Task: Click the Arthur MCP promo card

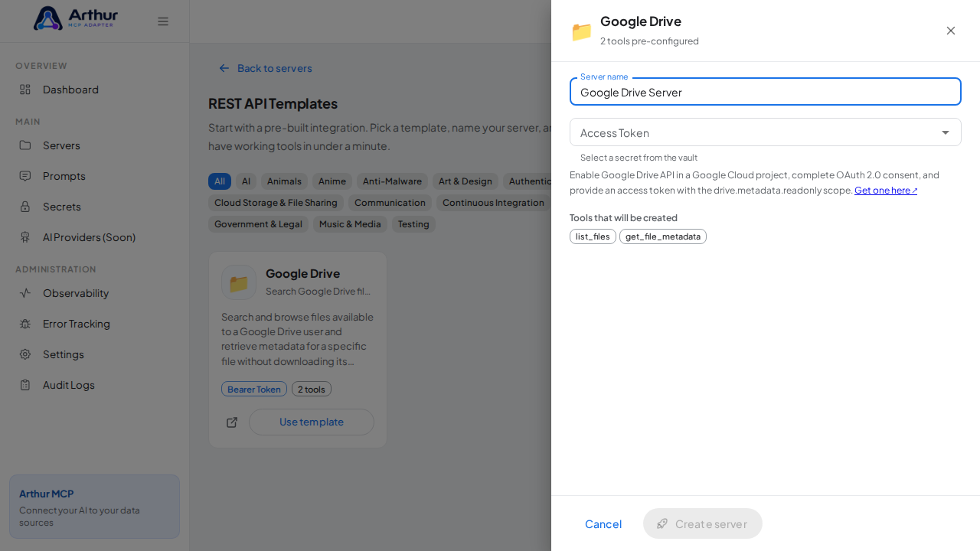Action: 94,507
